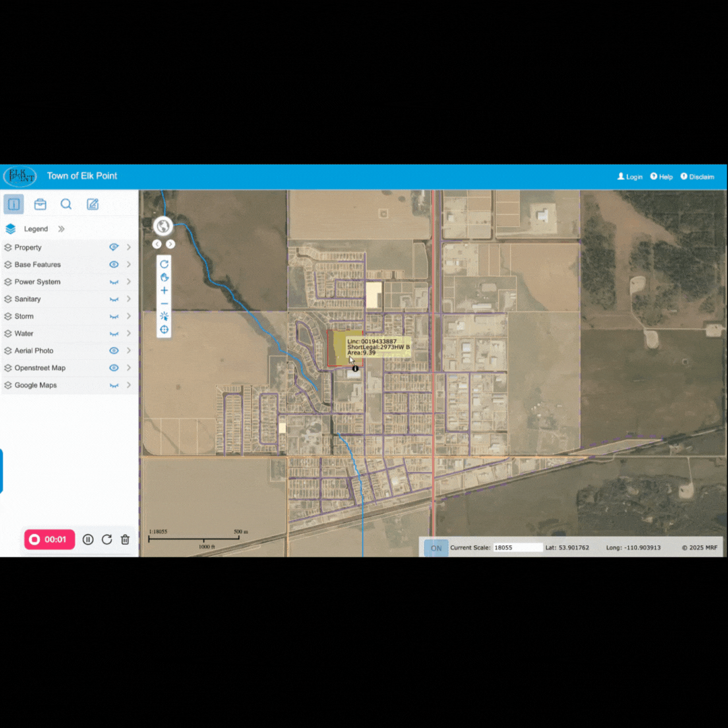Turn off Aerial Photo layer visibility

point(114,351)
